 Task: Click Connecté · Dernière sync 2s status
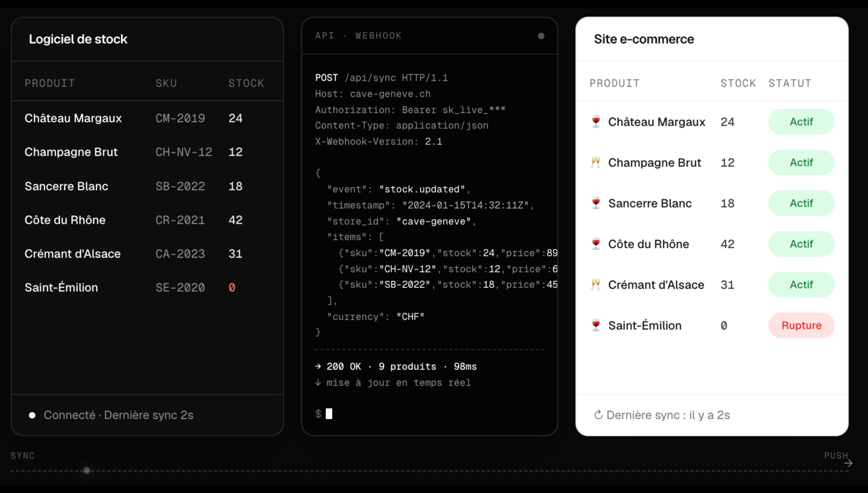(x=118, y=415)
